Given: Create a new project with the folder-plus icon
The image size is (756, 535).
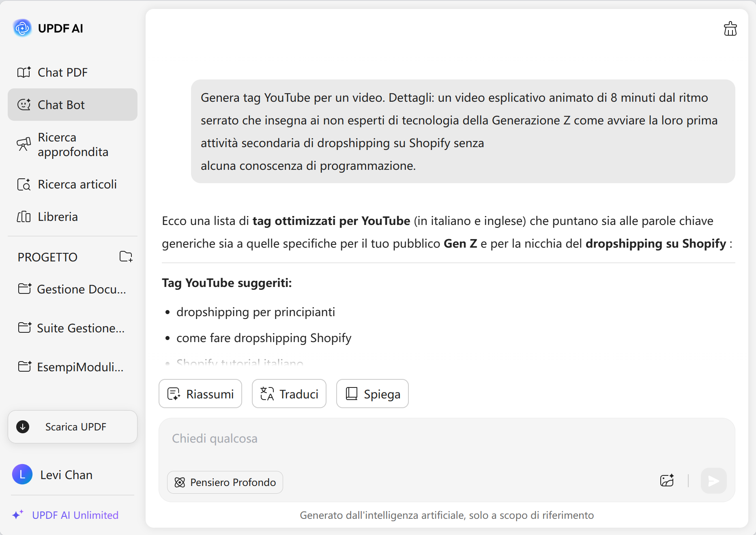Looking at the screenshot, I should click(x=126, y=256).
